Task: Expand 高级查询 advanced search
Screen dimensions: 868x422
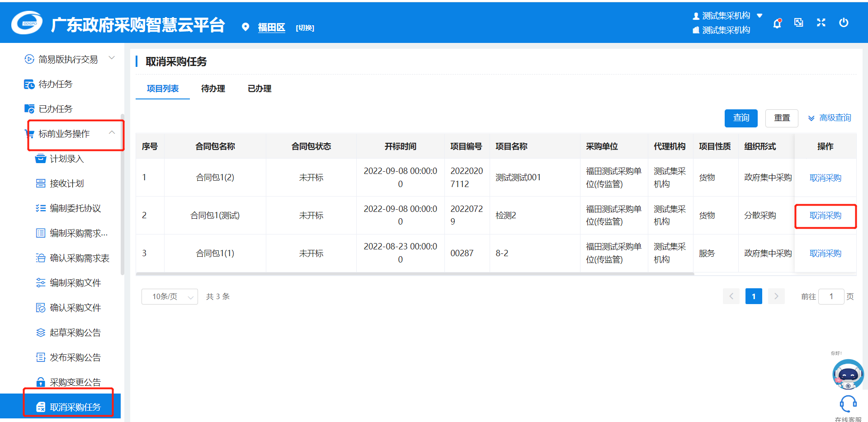Action: pyautogui.click(x=830, y=118)
